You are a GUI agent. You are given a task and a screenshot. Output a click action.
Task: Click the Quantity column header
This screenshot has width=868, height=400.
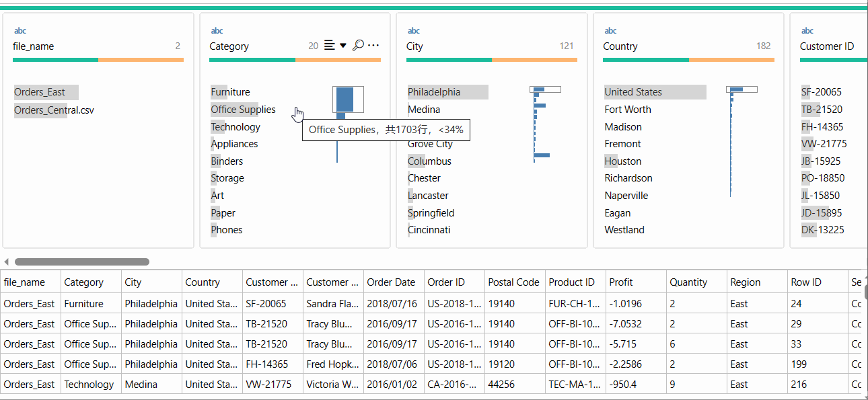(x=697, y=282)
